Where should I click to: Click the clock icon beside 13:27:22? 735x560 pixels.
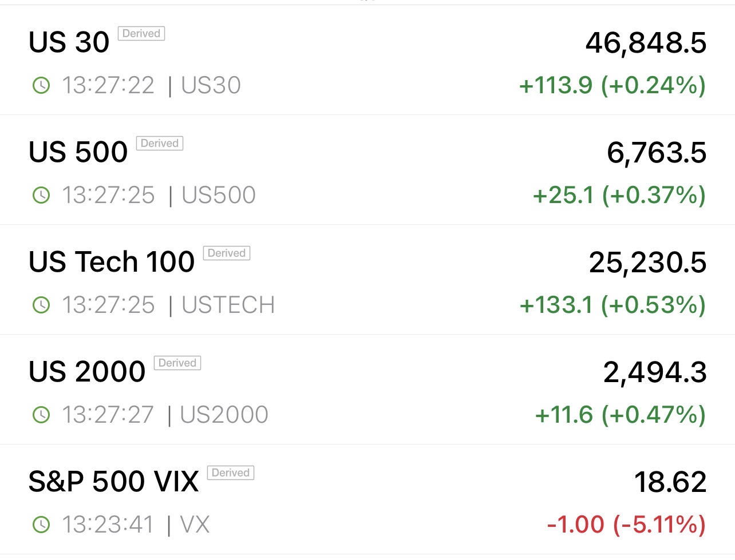[x=41, y=86]
